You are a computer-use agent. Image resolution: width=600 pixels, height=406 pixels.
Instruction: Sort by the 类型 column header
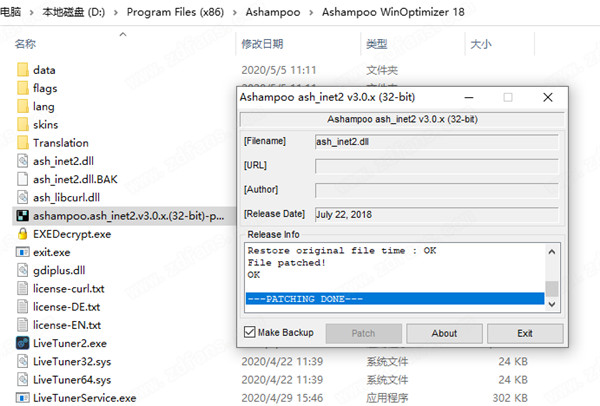click(x=377, y=44)
